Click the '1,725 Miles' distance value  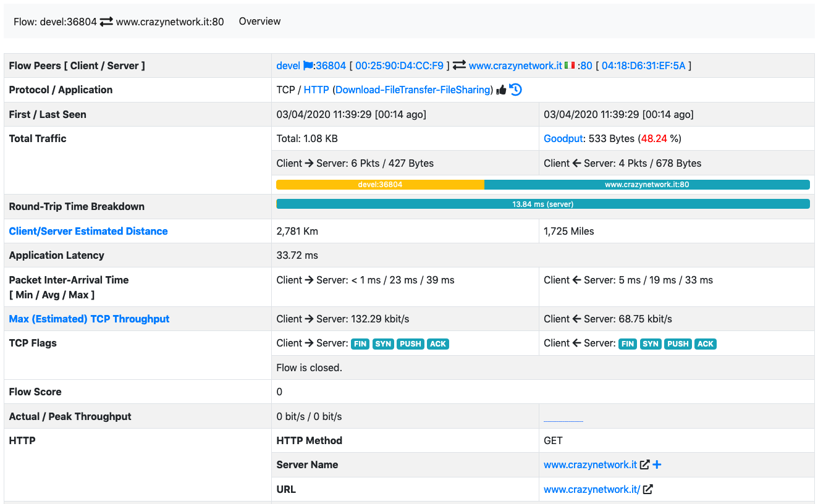(569, 231)
